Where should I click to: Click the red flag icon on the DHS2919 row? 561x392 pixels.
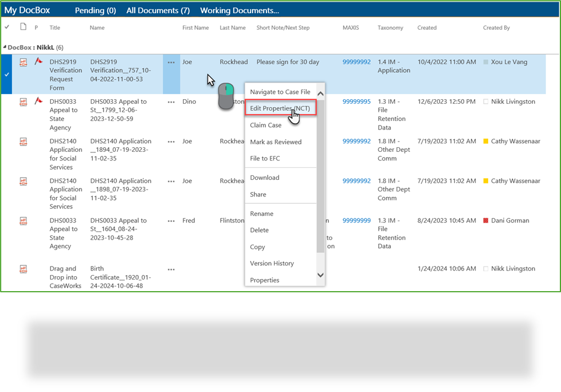click(x=38, y=61)
